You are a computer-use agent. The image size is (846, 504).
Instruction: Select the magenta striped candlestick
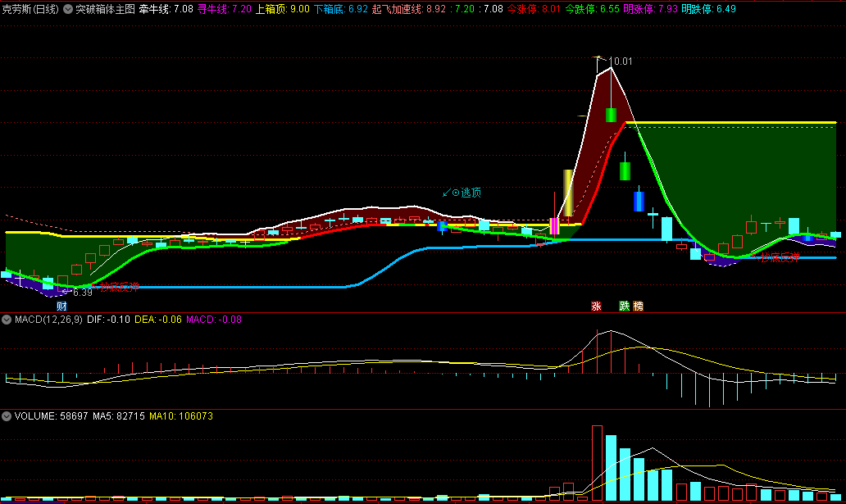(554, 226)
